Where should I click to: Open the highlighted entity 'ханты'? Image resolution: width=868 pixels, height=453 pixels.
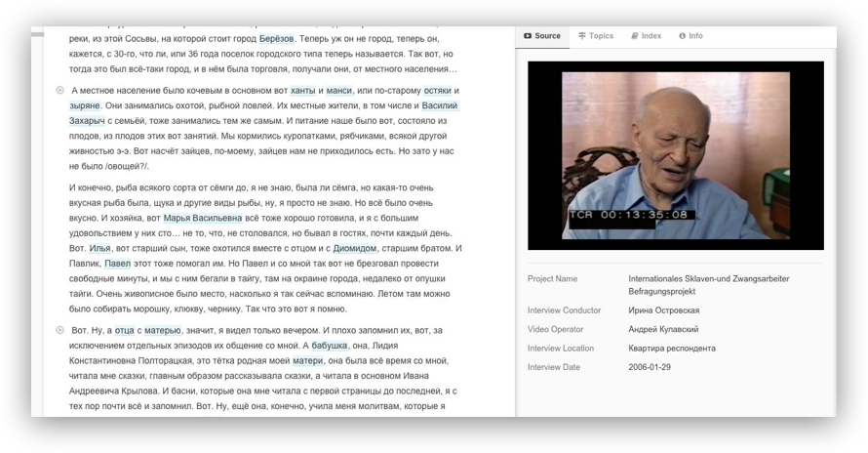303,91
